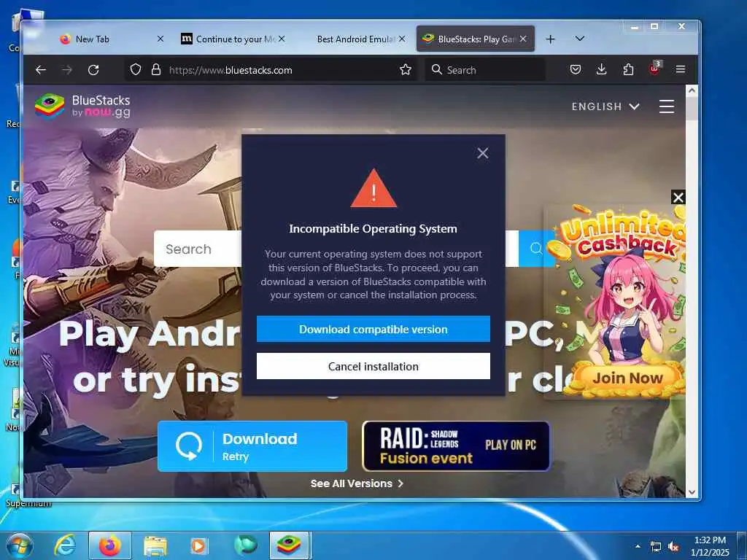Image resolution: width=747 pixels, height=560 pixels.
Task: Close the BlueStacks tab
Action: [523, 39]
